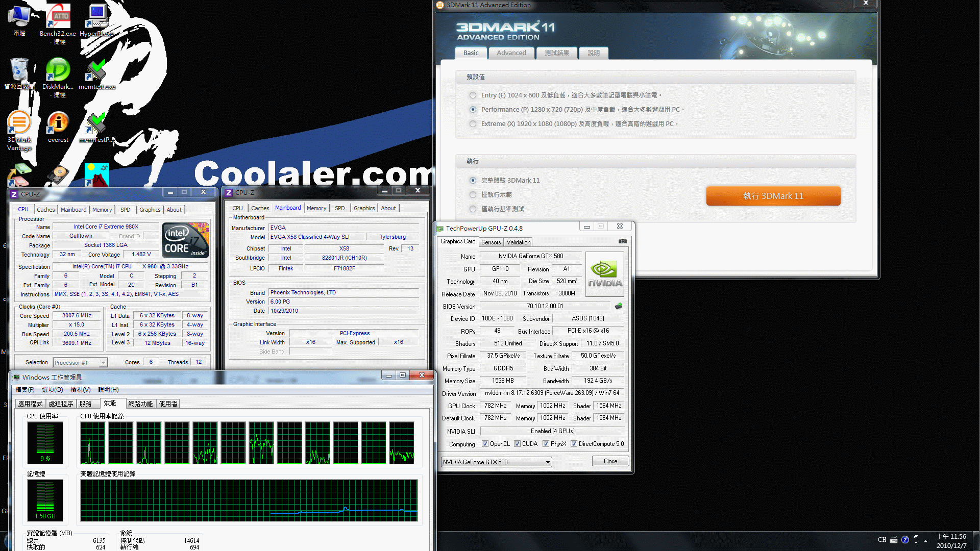Open the 選項(O) menu in Task Manager

click(x=53, y=390)
